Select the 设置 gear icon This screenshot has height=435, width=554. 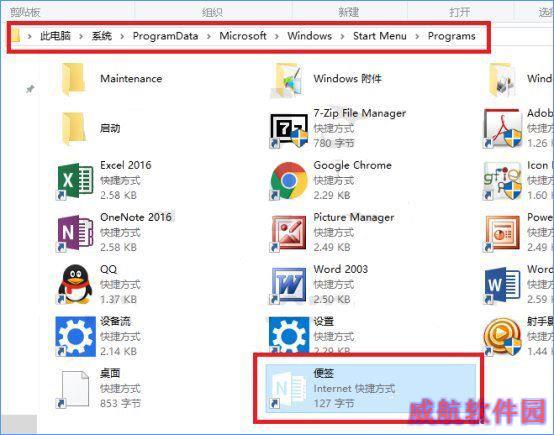[289, 336]
